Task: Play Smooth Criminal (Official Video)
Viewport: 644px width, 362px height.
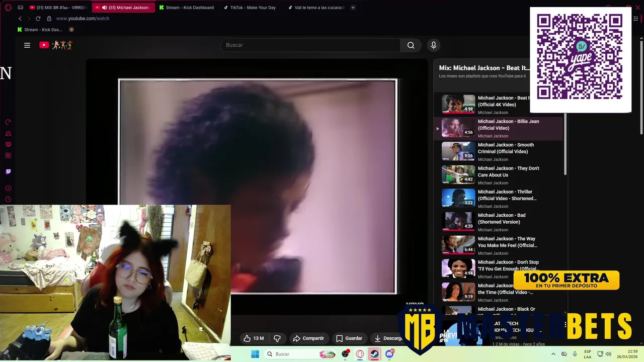Action: [498, 151]
